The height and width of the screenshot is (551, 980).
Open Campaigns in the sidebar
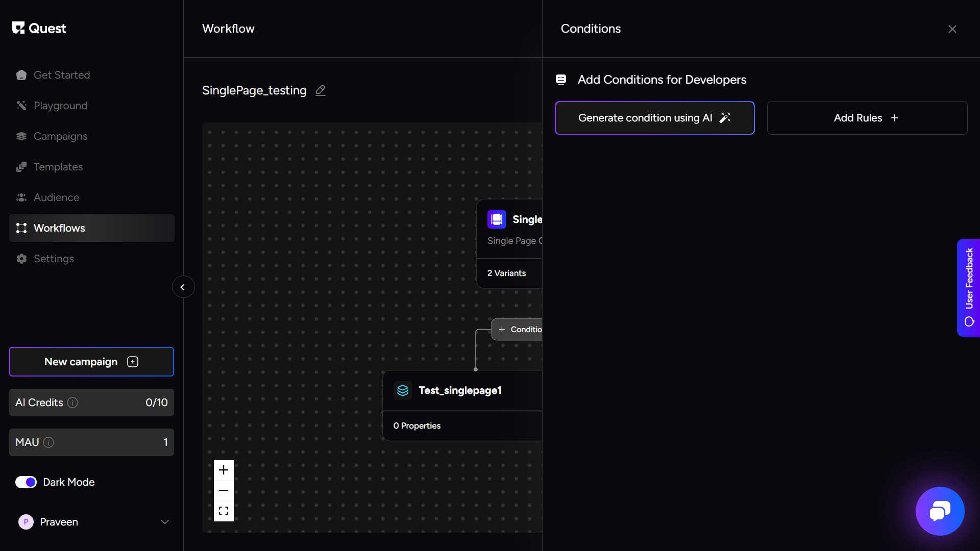point(60,136)
